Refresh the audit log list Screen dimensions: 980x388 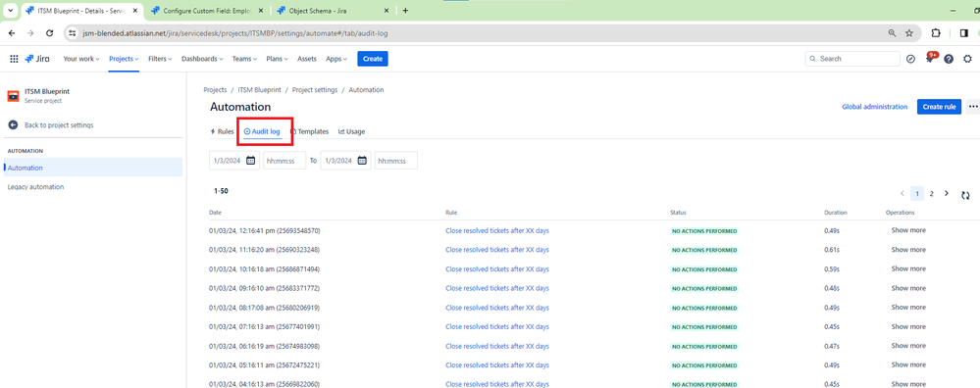[965, 195]
